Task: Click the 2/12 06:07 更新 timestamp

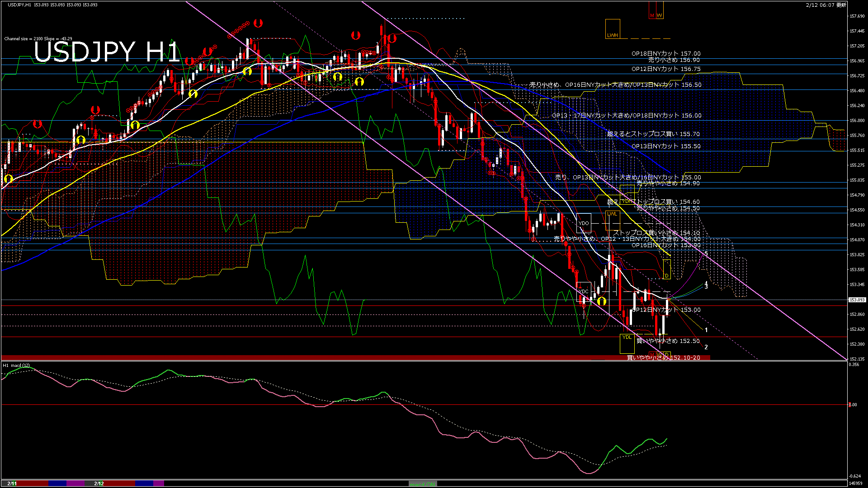Action: (x=826, y=5)
